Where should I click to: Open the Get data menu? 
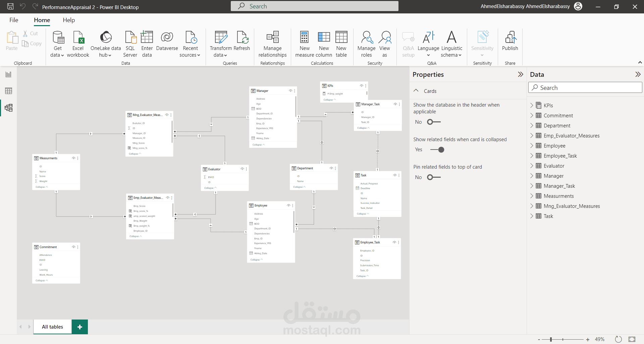point(57,44)
